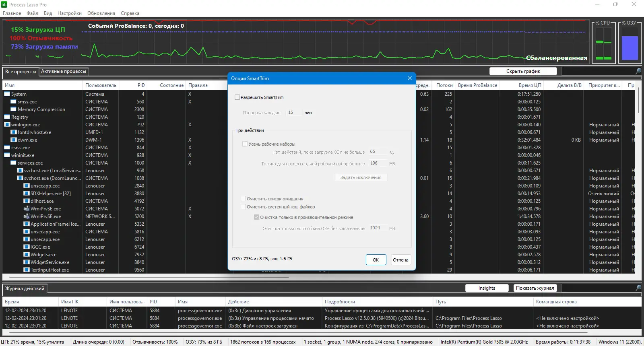The image size is (644, 346).
Task: Toggle Очистка только в производительном режиме
Action: 256,217
